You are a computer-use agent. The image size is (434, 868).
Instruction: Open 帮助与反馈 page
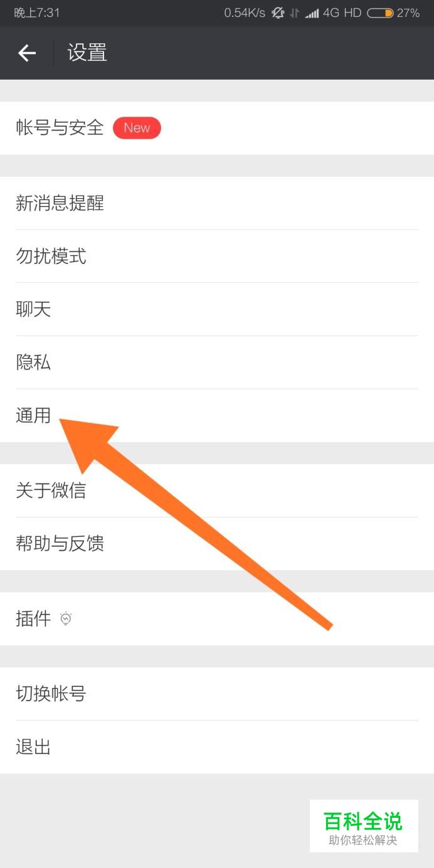(217, 544)
